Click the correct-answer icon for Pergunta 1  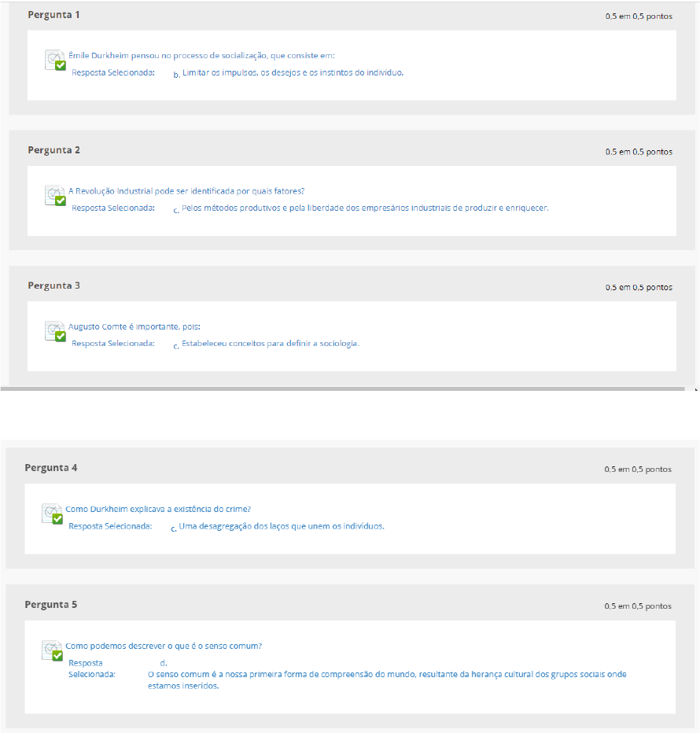point(55,60)
